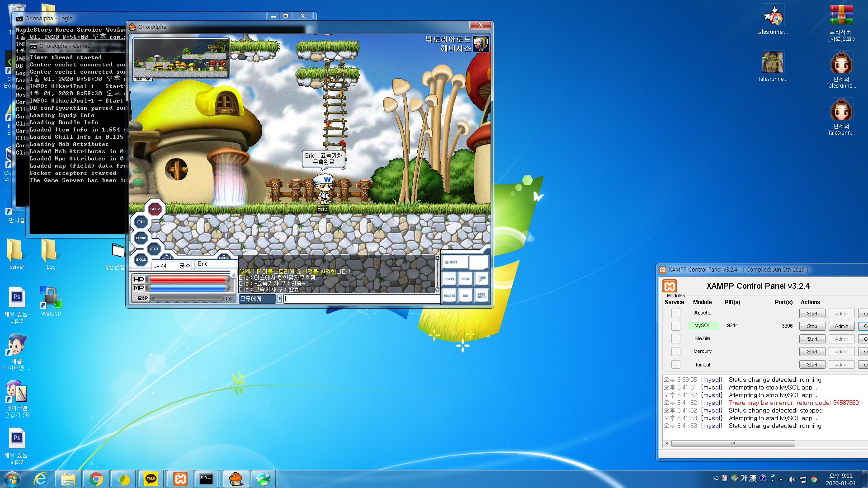The height and width of the screenshot is (488, 868).
Task: Start the FileZilla module
Action: click(x=812, y=339)
